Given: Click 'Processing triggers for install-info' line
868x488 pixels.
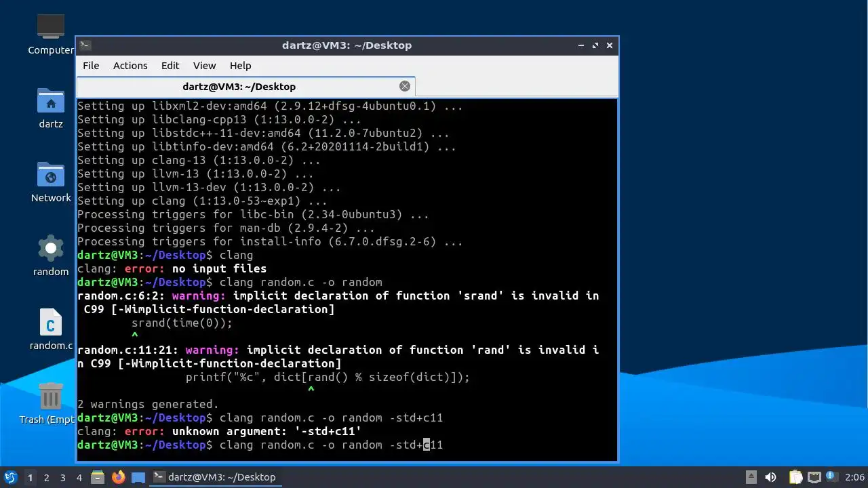Looking at the screenshot, I should [270, 241].
